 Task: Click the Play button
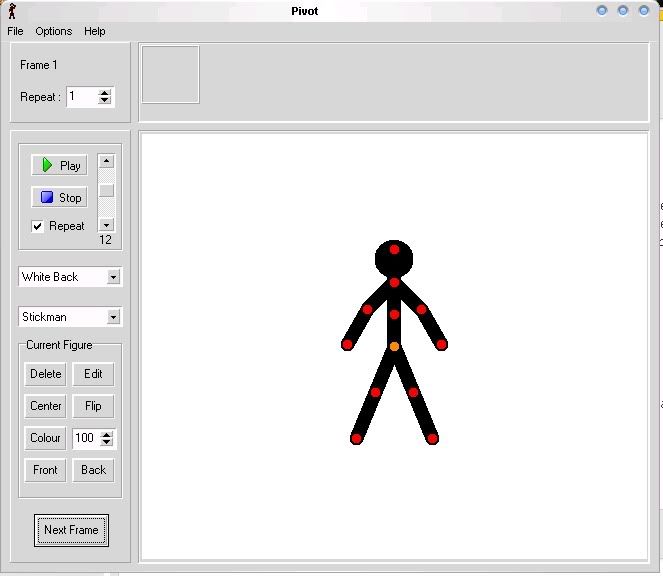click(59, 166)
